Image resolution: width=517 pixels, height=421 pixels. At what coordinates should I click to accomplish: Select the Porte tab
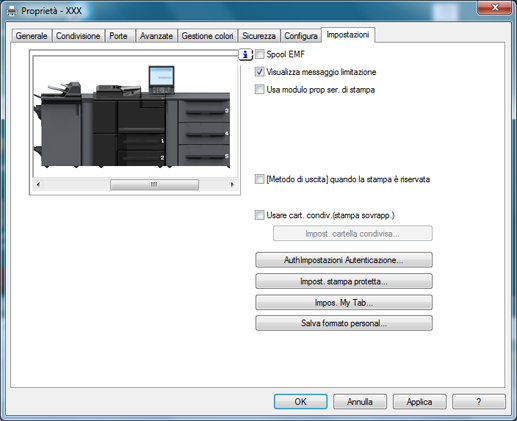[119, 36]
